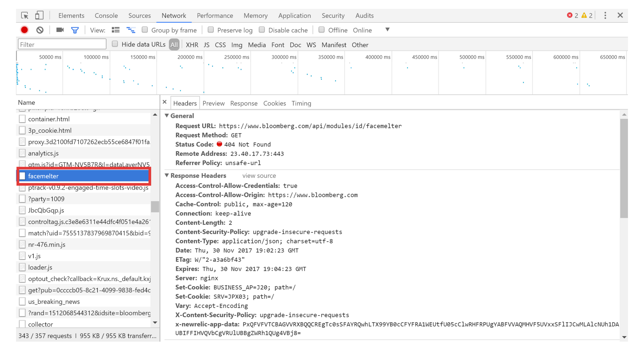
Task: Enable the Preserve log checkbox
Action: tap(211, 30)
